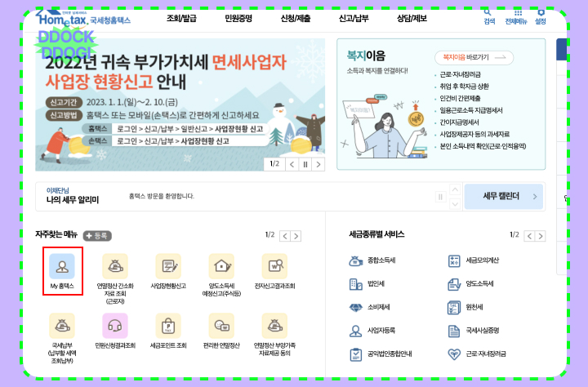
Task: Click the 홈택스 방문을 환영합니다 notice
Action: [162, 196]
